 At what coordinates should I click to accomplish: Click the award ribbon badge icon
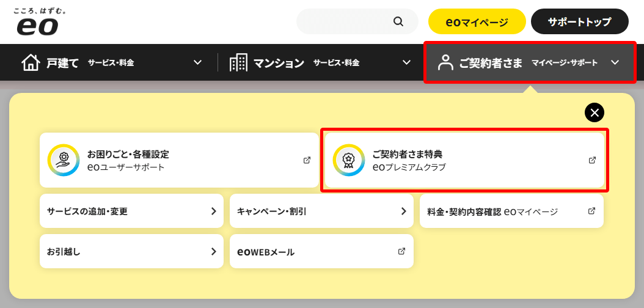[x=349, y=160]
